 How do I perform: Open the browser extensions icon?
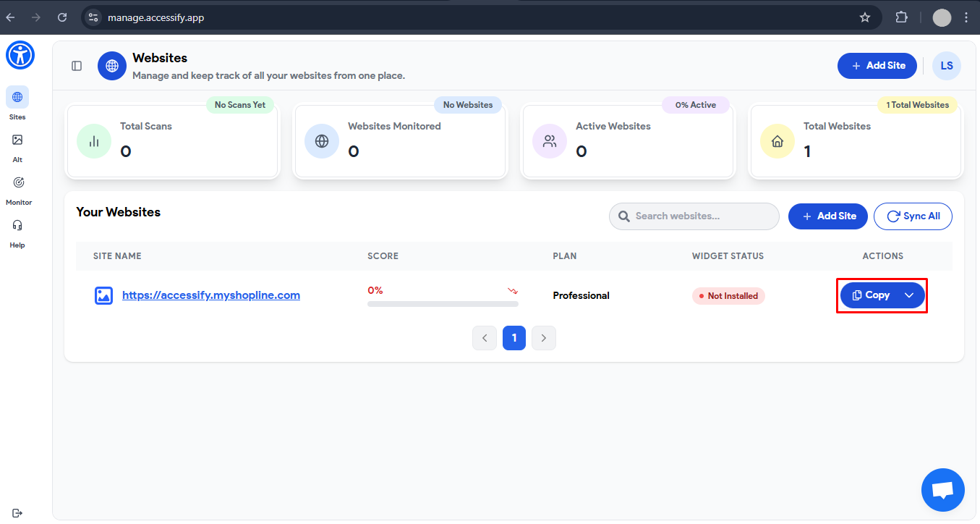pyautogui.click(x=901, y=17)
